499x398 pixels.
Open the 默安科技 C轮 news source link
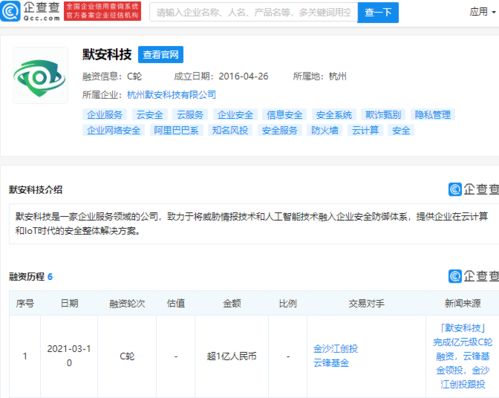(463, 356)
